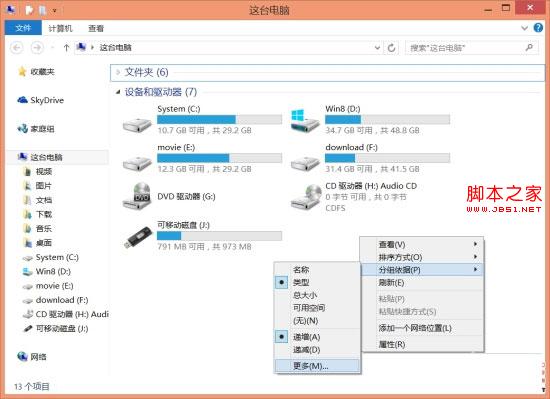Open the Win8 (D:) drive icon
550x399 pixels.
point(305,121)
